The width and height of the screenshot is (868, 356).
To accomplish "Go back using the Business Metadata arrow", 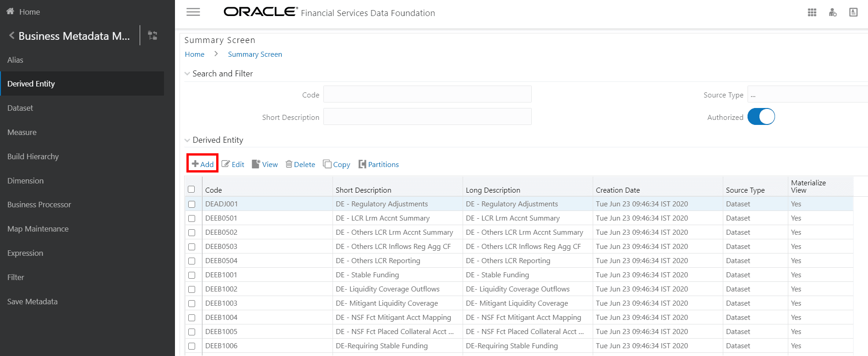I will pos(11,36).
